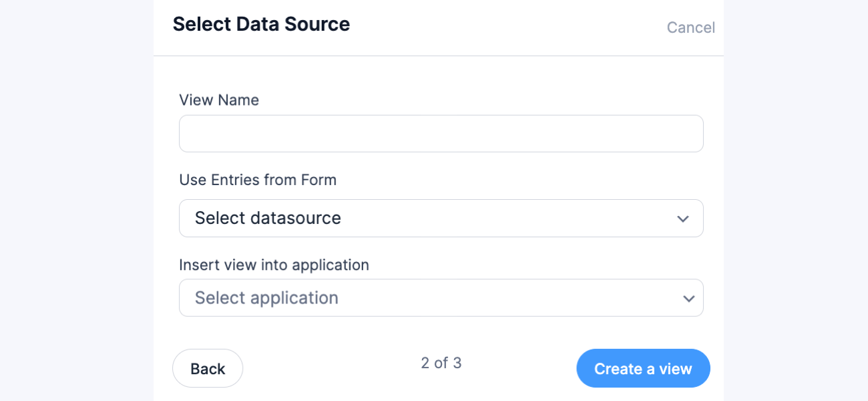Click the View Name label
This screenshot has height=401, width=868.
219,100
